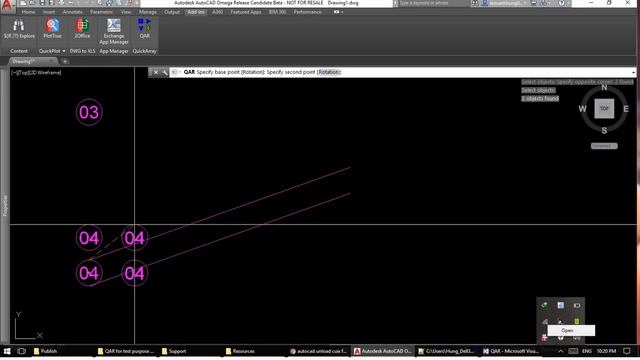The height and width of the screenshot is (360, 640).
Task: Switch to the Insert ribbon tab
Action: point(49,12)
